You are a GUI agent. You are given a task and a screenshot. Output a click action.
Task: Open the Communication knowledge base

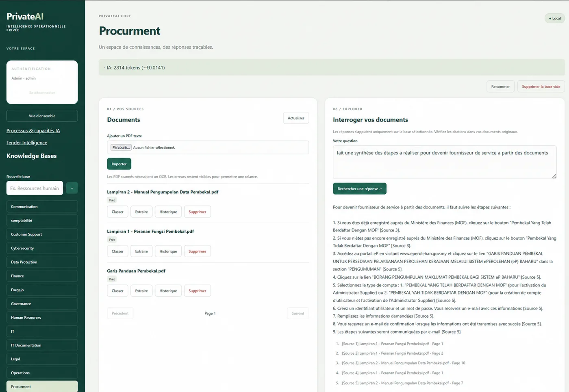[42, 206]
